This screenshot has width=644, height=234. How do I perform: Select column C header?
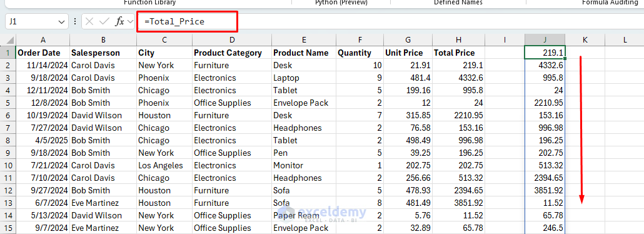(164, 40)
